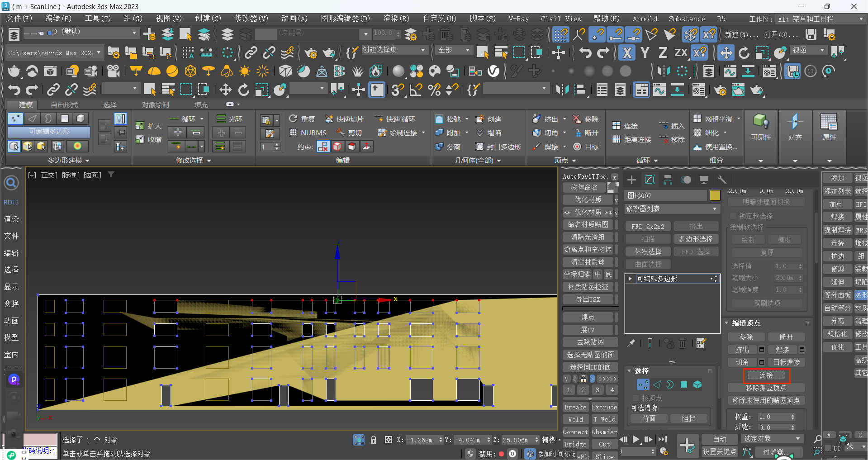The image size is (868, 460).
Task: Click the 设置关键点 button
Action: [719, 451]
